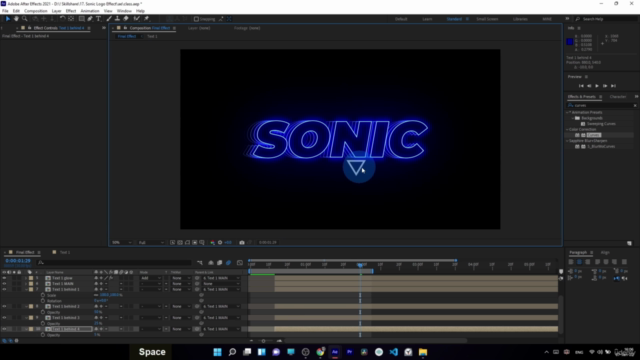640x360 pixels.
Task: Open Windows Start menu
Action: [x=218, y=352]
